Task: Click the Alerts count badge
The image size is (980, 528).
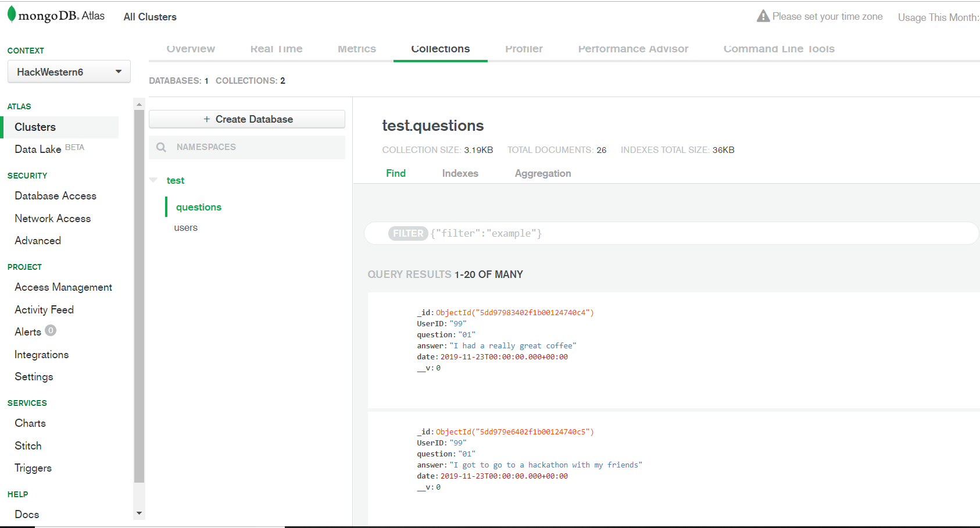Action: 51,331
